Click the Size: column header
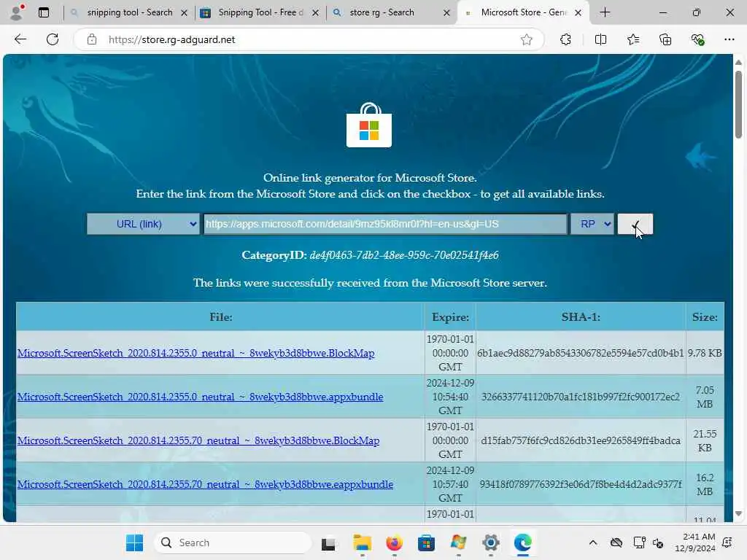Viewport: 747px width, 560px height. [705, 316]
